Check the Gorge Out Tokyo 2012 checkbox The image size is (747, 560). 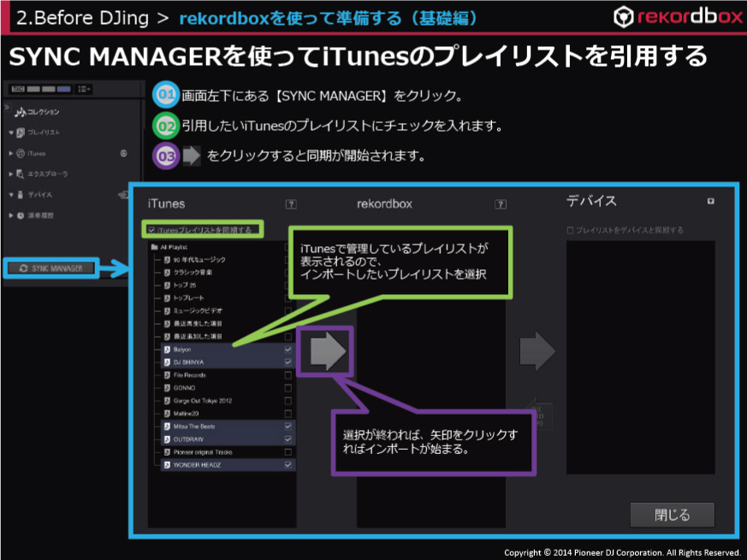tap(288, 401)
